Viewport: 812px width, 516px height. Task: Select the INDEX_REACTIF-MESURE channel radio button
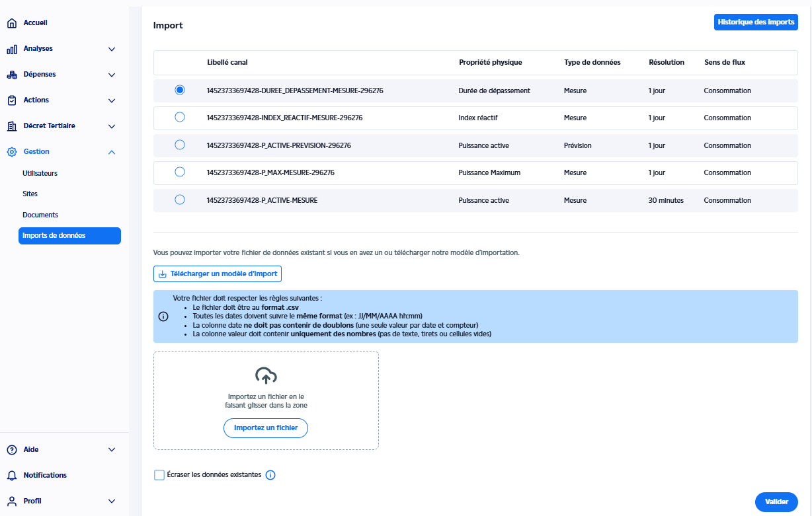click(179, 117)
